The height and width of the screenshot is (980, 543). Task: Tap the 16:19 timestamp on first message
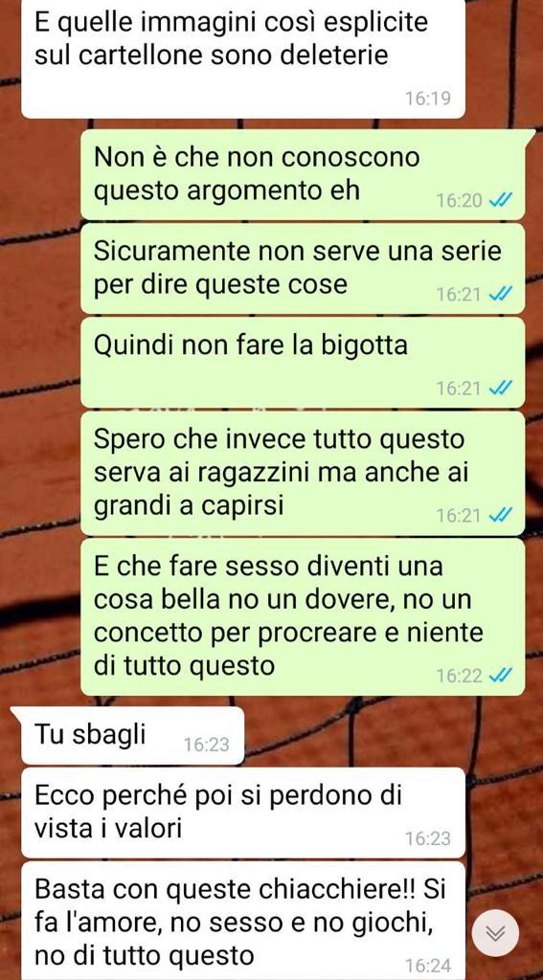click(427, 99)
